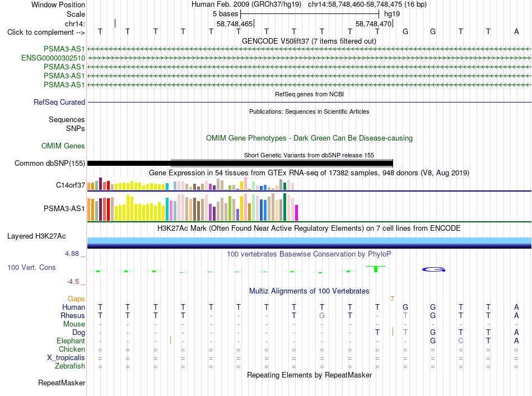
Task: Click the Zebrafish alignment row label
Action: [70, 366]
